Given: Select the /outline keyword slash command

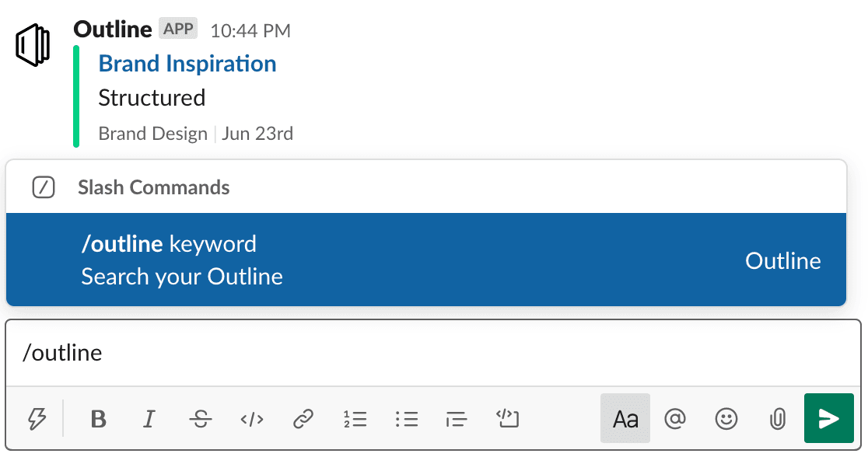Looking at the screenshot, I should tap(425, 260).
